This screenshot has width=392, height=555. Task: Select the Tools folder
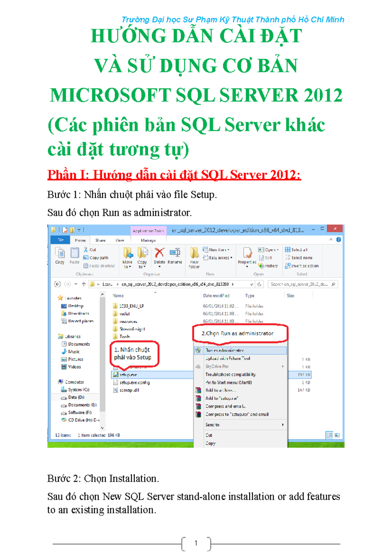[121, 337]
